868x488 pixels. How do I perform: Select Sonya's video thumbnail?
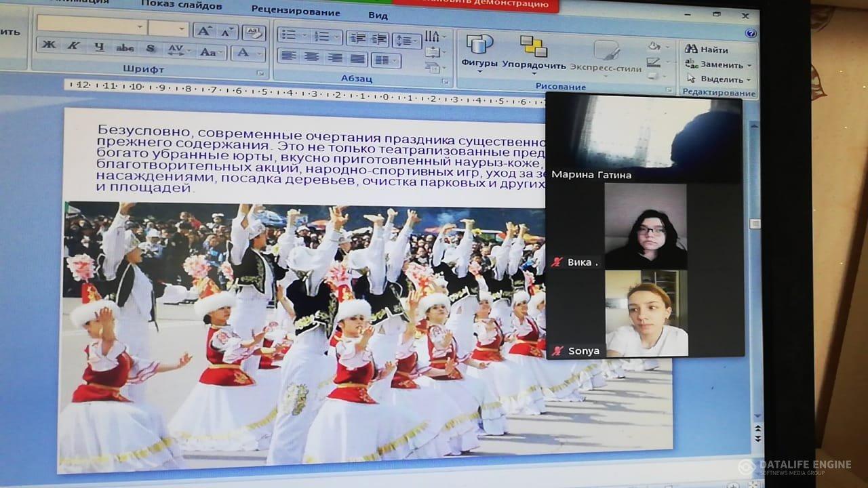coord(646,313)
